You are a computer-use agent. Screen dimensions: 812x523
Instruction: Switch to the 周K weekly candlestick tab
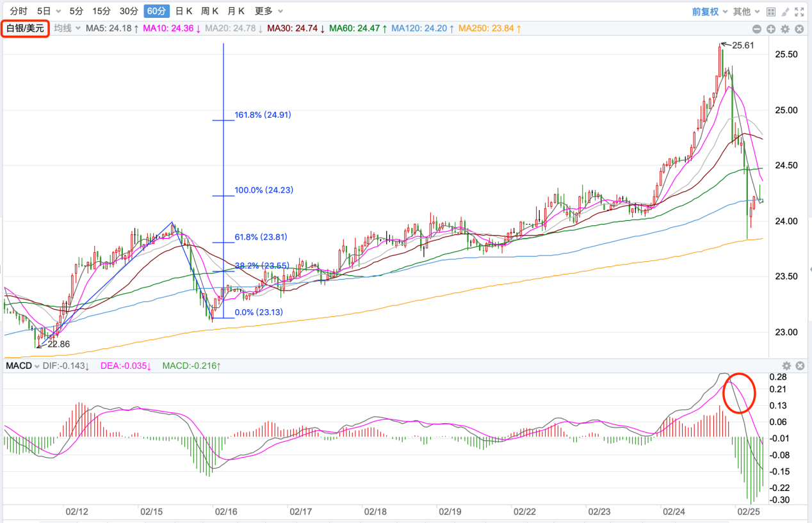pos(209,11)
